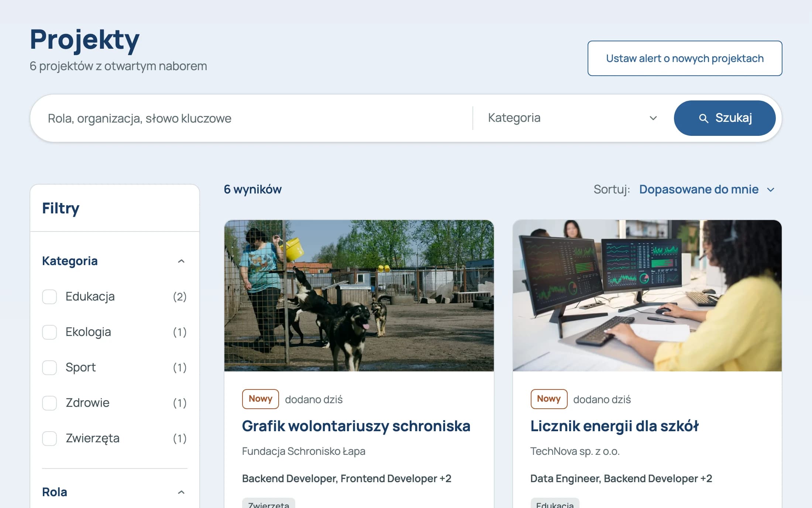Click the chevron in the Kategoria search dropdown
Viewport: 812px width, 508px height.
tap(653, 118)
